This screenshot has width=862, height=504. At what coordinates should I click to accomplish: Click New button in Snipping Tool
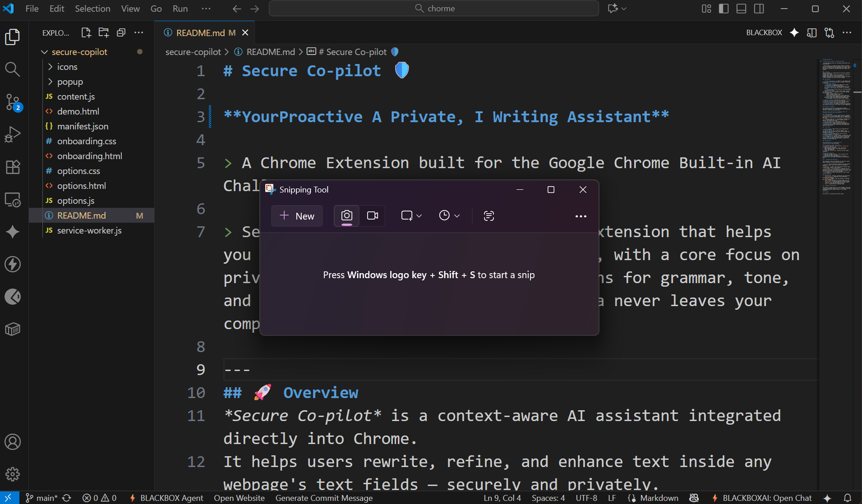point(297,216)
